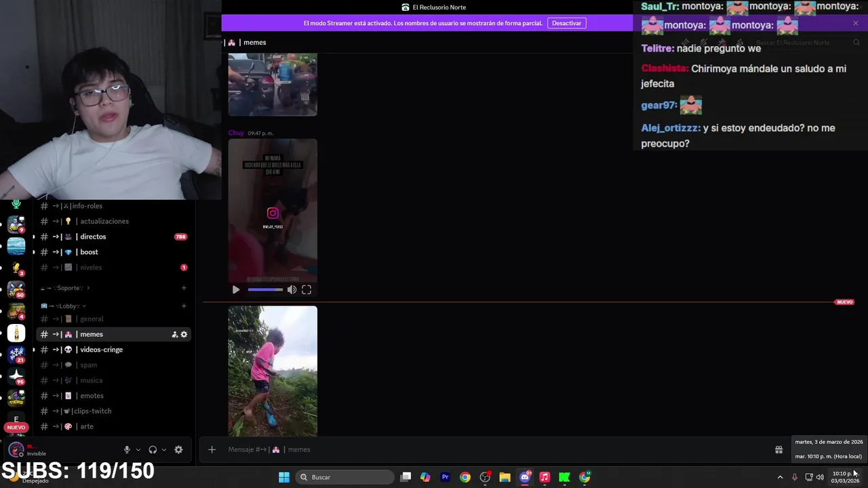Viewport: 868px width, 488px height.
Task: Open microphone input options dropdown arrow
Action: [x=138, y=449]
